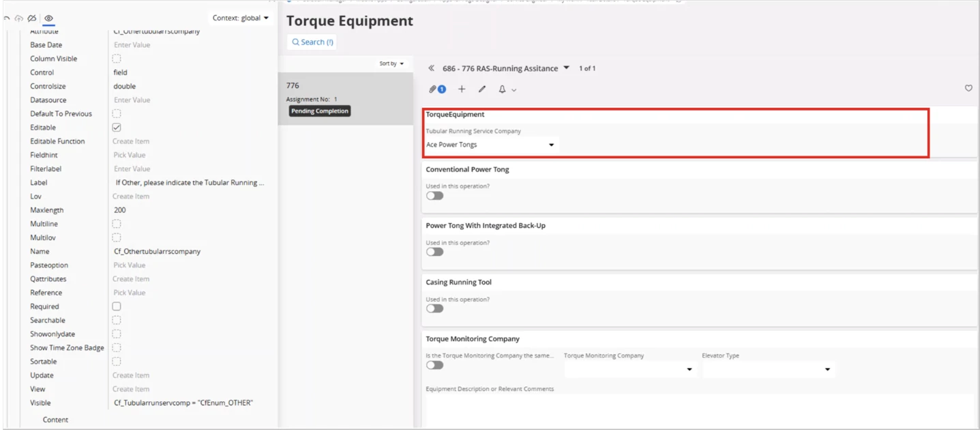Toggle Power Tong With Integrated Back-Up switch

click(434, 252)
